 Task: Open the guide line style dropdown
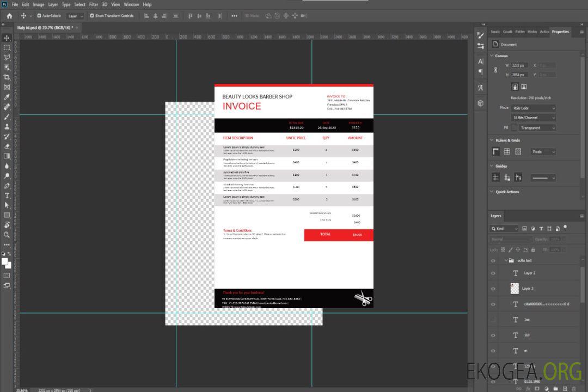543,178
